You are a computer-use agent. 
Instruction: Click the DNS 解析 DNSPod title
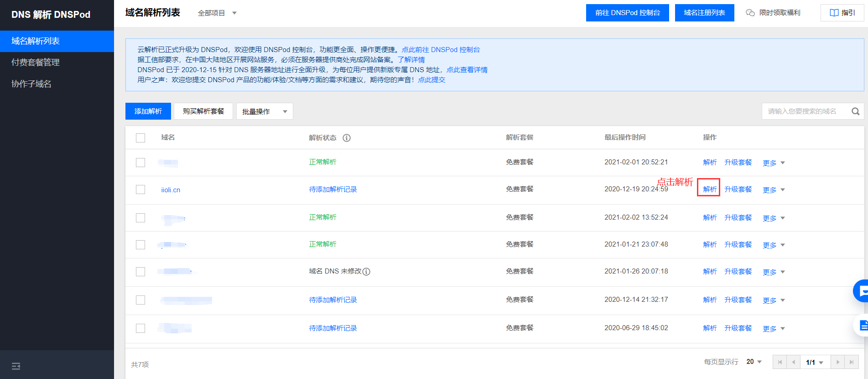pyautogui.click(x=51, y=15)
